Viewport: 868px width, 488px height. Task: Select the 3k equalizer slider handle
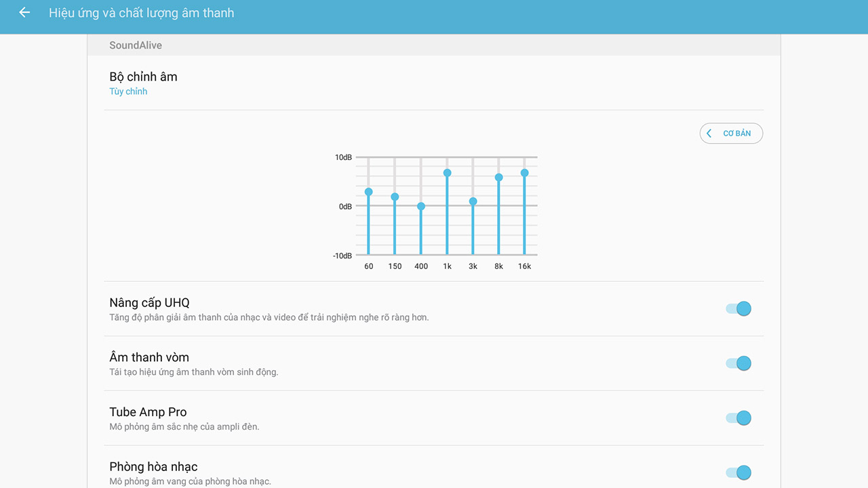pos(473,201)
